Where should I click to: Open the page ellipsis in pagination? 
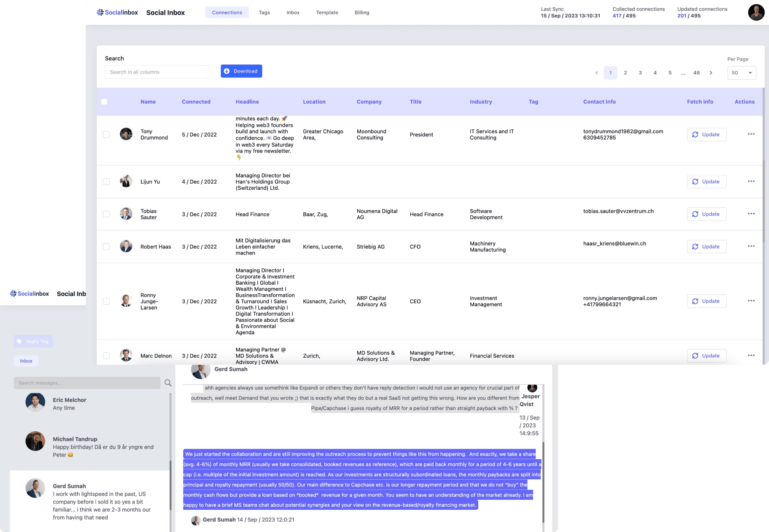click(683, 73)
